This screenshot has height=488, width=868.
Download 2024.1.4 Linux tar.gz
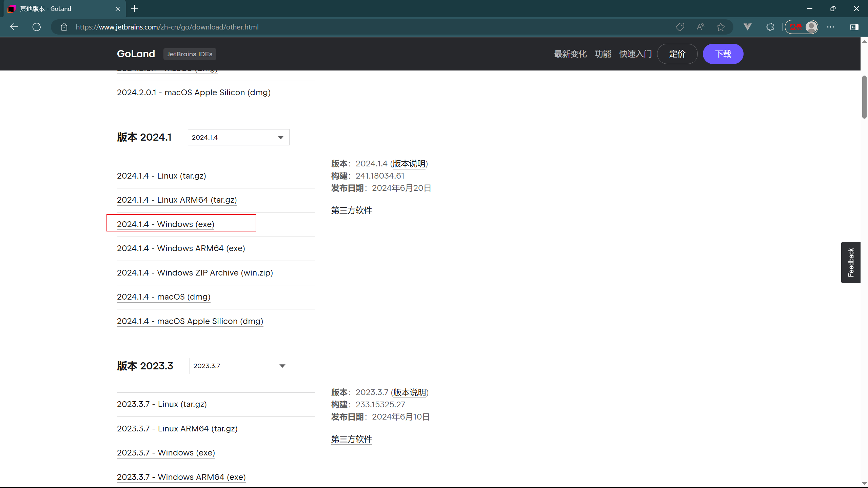[161, 176]
